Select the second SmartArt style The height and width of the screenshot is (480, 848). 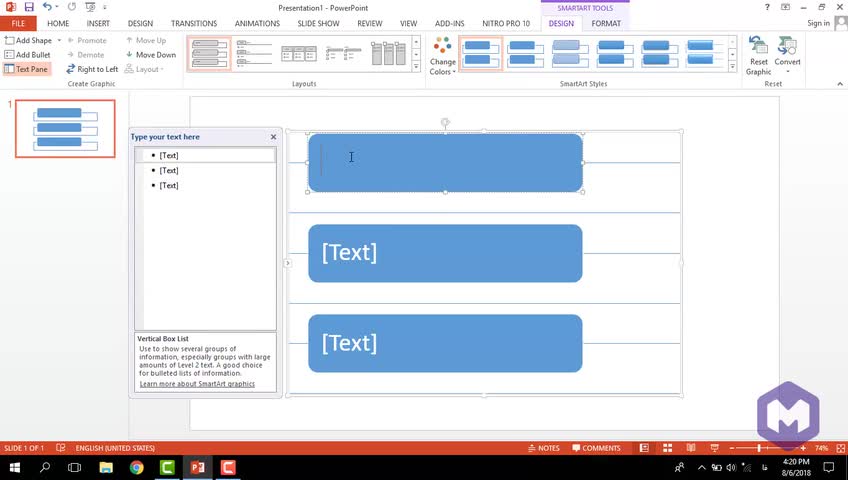(x=526, y=54)
